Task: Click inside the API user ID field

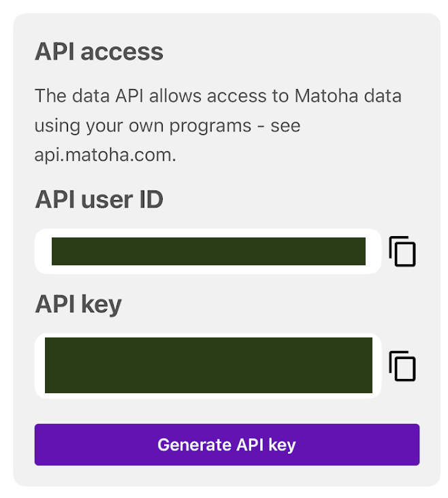Action: [x=208, y=252]
